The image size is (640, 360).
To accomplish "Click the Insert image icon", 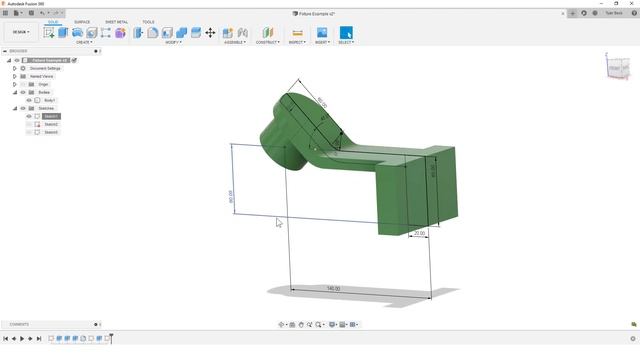I will [322, 33].
